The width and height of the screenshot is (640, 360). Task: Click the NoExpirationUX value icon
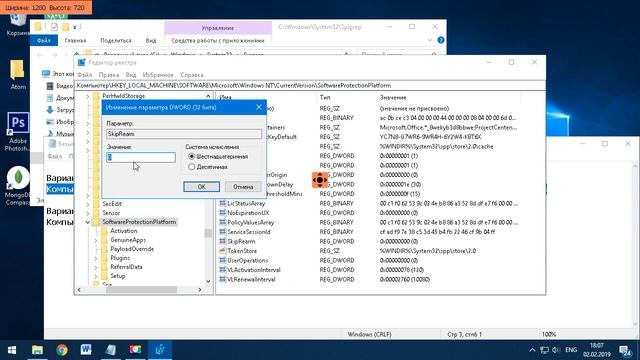click(222, 213)
